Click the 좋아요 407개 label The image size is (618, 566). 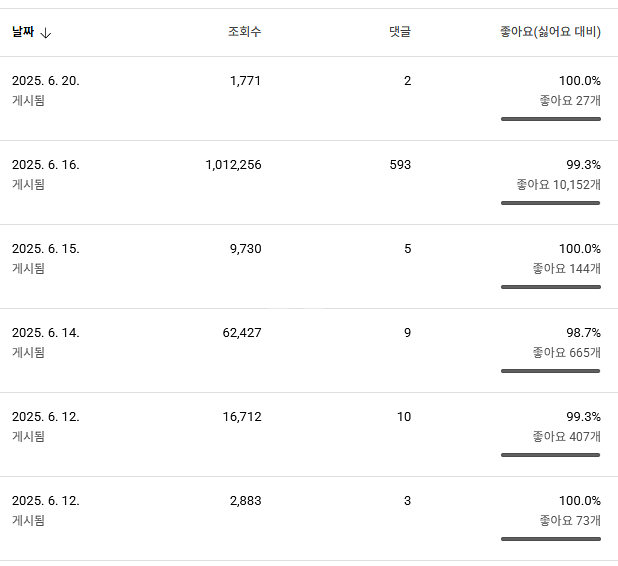tap(567, 437)
